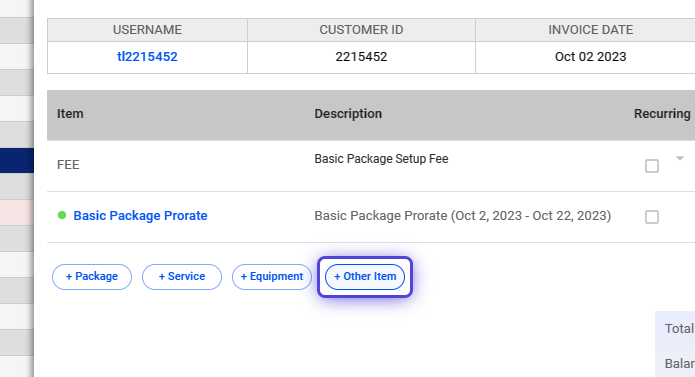
Task: Click the Recurring column header
Action: pyautogui.click(x=662, y=114)
